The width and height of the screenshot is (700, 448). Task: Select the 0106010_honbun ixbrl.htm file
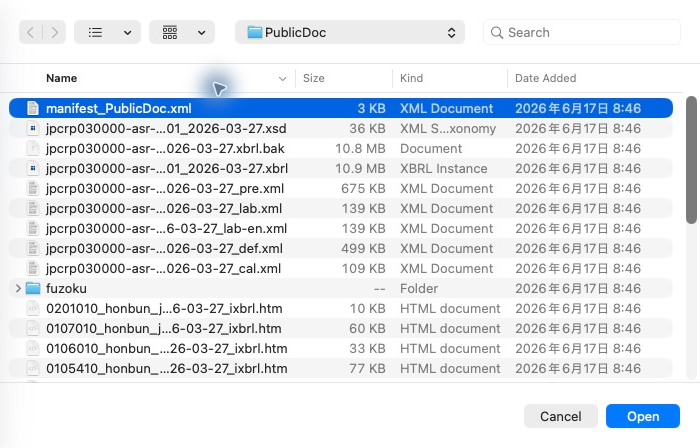[167, 348]
